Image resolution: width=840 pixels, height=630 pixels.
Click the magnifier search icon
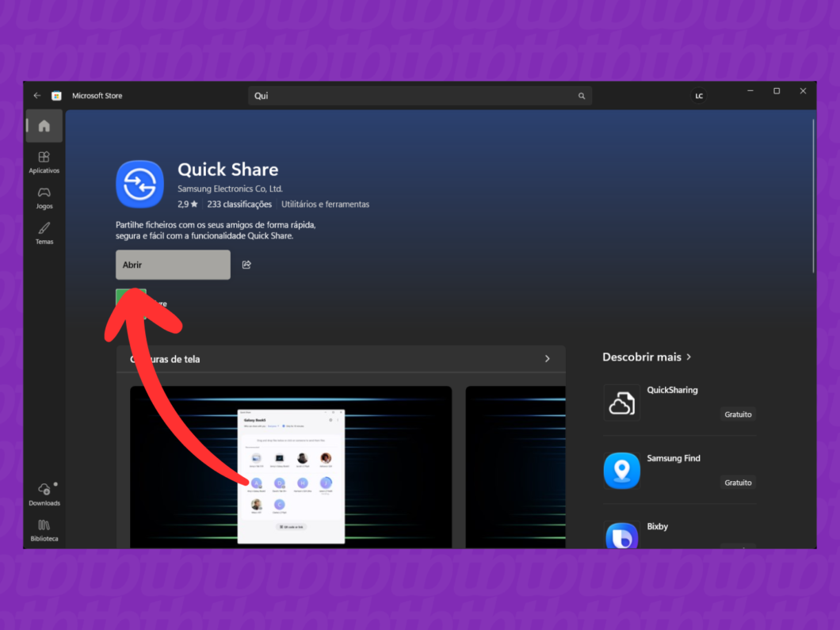tap(581, 96)
